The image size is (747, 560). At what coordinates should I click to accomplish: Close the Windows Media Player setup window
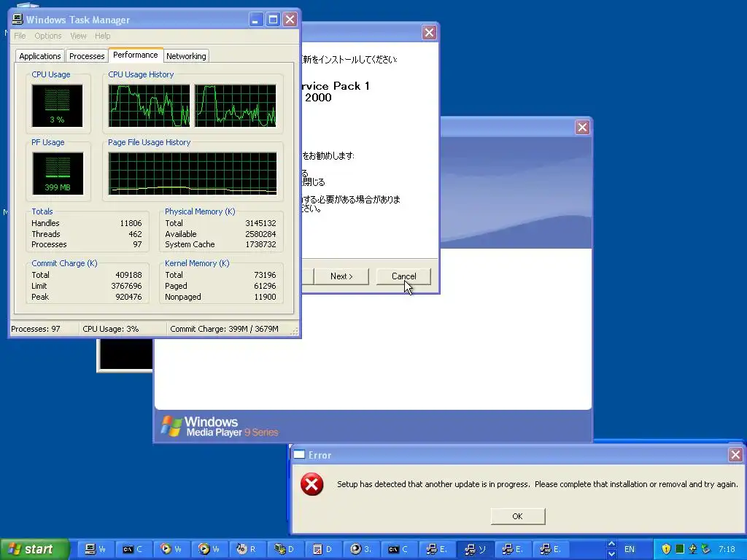pyautogui.click(x=582, y=127)
